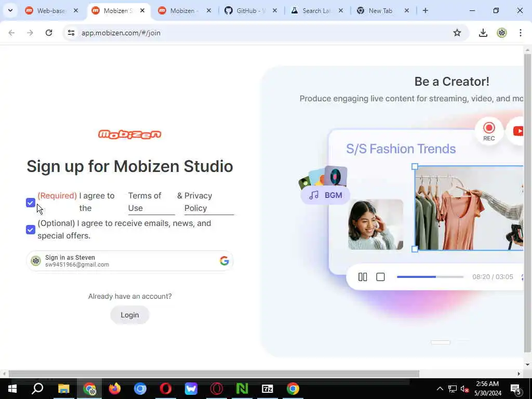Open the Windows Start menu
Viewport: 532px width, 399px height.
(12, 389)
